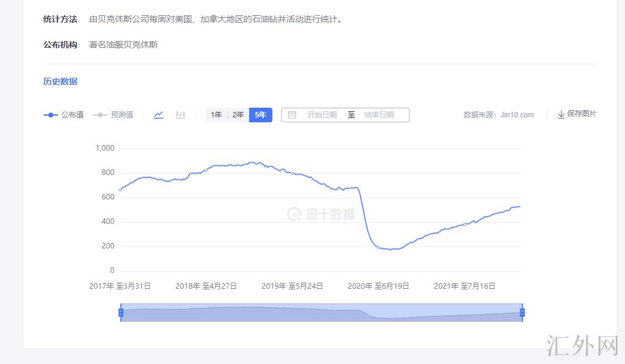The image size is (625, 364).
Task: Click the 金十数据 watermark logo on chart
Action: coord(321,214)
